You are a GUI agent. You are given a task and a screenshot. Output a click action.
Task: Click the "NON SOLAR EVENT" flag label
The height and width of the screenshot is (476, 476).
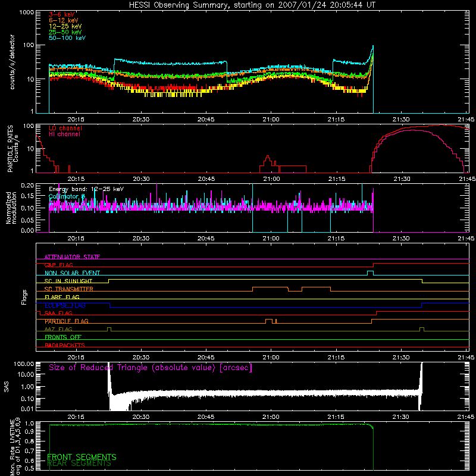coord(72,273)
